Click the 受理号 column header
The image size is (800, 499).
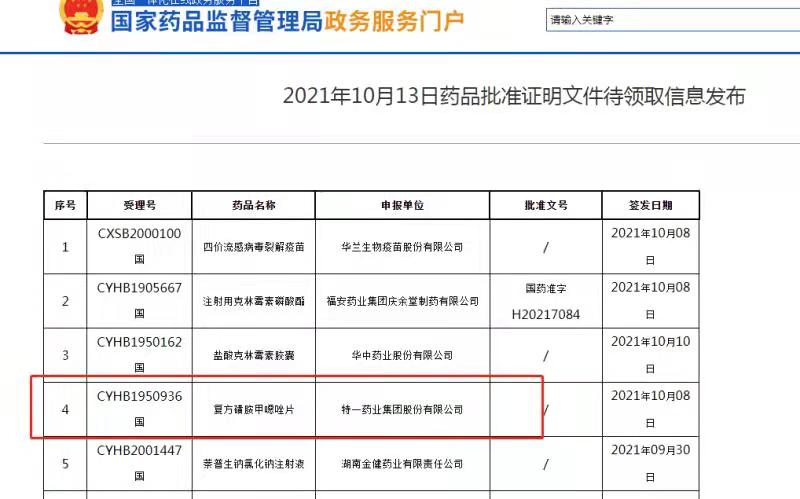139,205
